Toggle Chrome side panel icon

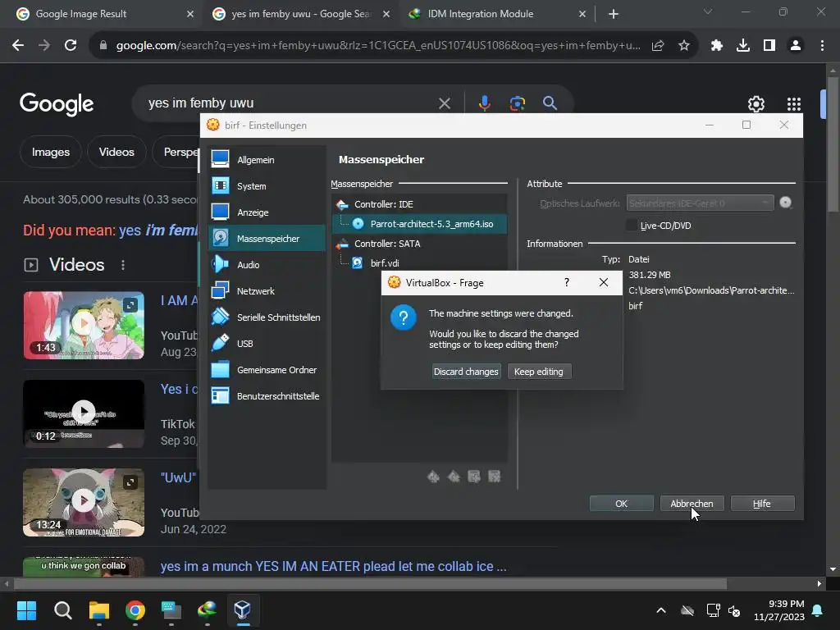click(769, 46)
